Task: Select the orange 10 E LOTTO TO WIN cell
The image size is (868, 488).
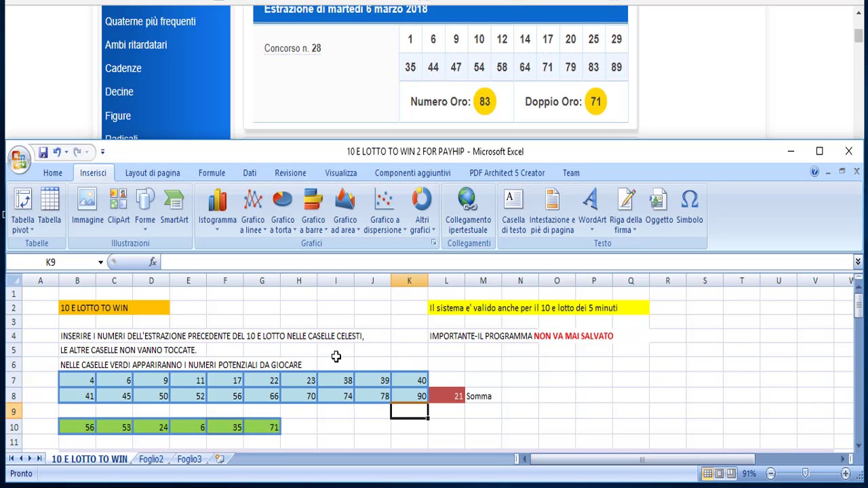Action: point(114,308)
